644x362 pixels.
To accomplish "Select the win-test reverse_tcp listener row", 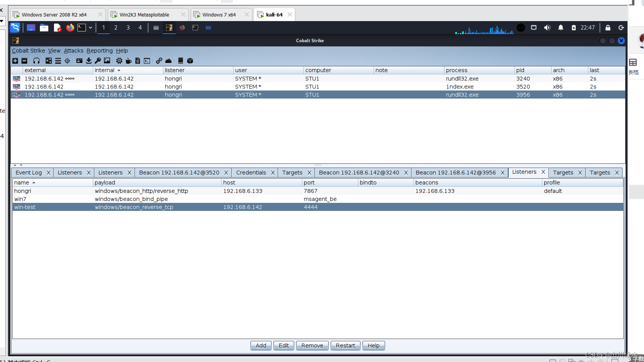I will (x=318, y=207).
